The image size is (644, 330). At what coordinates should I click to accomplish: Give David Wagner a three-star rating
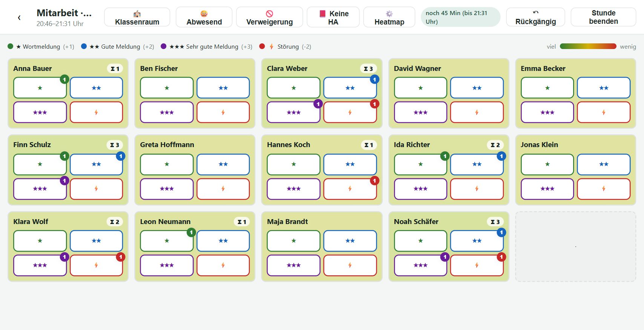click(420, 112)
